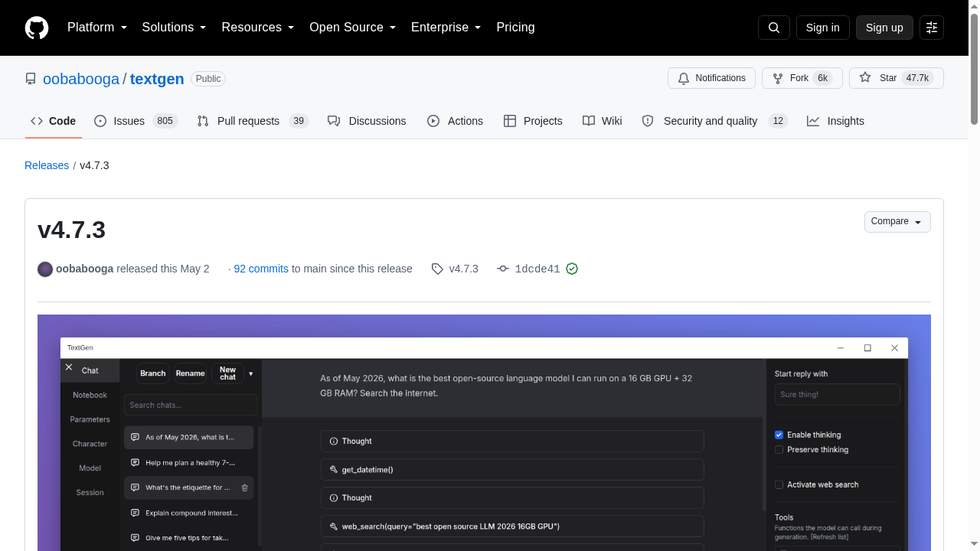The width and height of the screenshot is (980, 551).
Task: Click the page vertical scrollbar
Action: (974, 275)
